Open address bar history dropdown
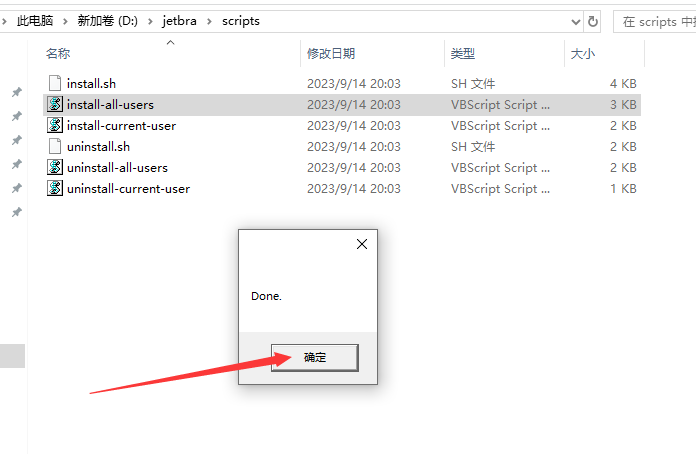696x454 pixels. click(576, 21)
